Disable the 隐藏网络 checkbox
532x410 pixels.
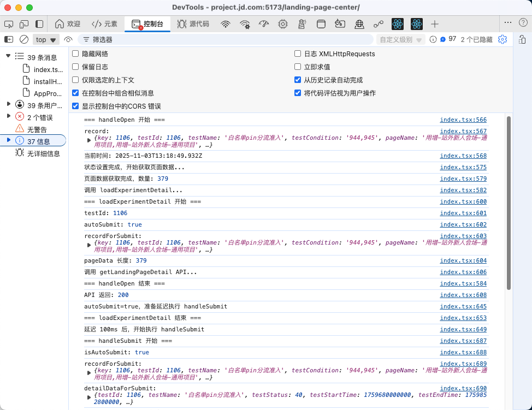[75, 54]
